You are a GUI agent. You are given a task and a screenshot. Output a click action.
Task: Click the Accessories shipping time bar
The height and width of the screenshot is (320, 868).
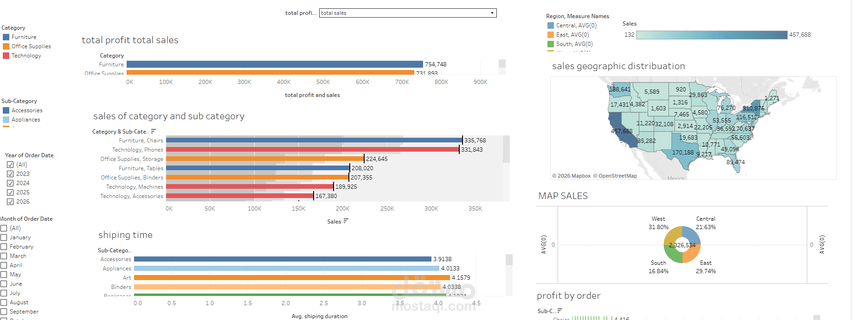tap(283, 259)
